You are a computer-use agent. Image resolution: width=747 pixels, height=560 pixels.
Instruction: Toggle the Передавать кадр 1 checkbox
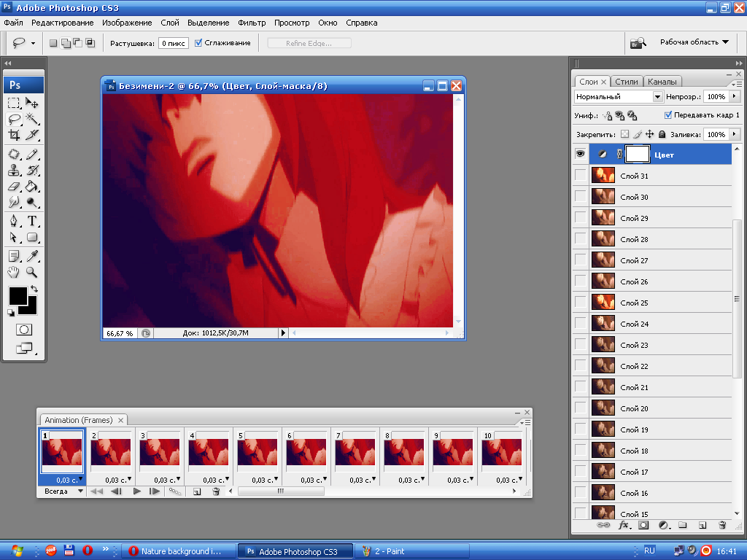click(x=668, y=114)
